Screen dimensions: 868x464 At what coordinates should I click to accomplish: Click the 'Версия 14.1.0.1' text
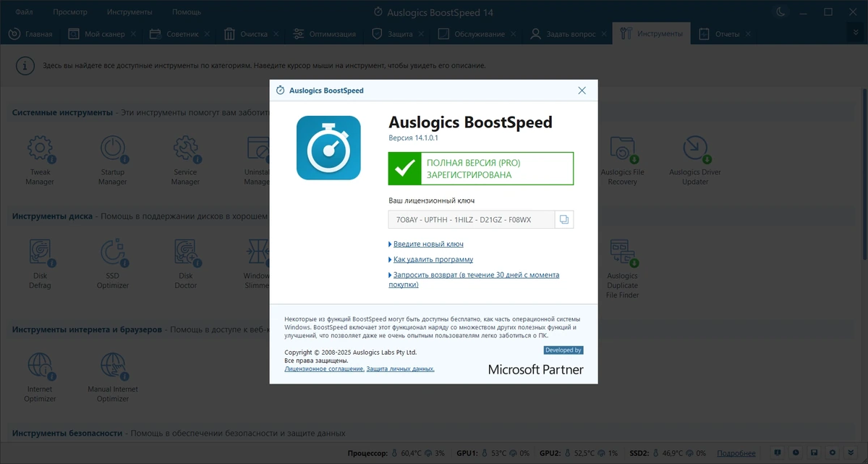coord(414,138)
